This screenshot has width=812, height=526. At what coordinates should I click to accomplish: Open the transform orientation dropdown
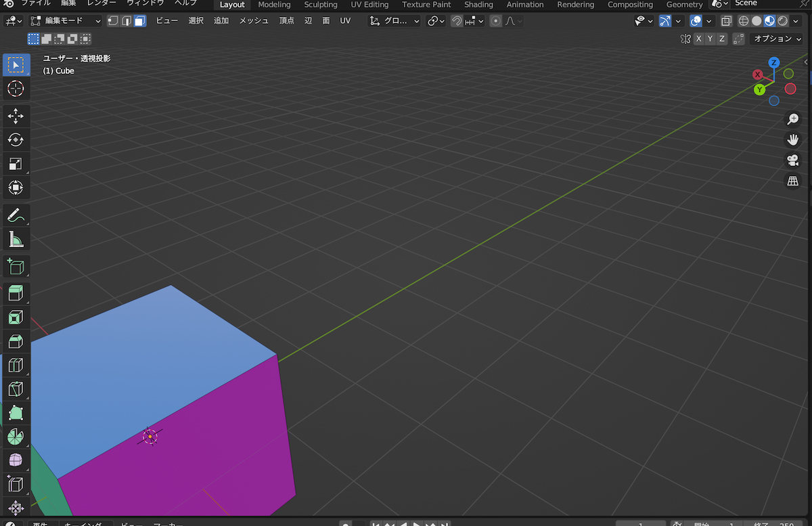(x=394, y=21)
